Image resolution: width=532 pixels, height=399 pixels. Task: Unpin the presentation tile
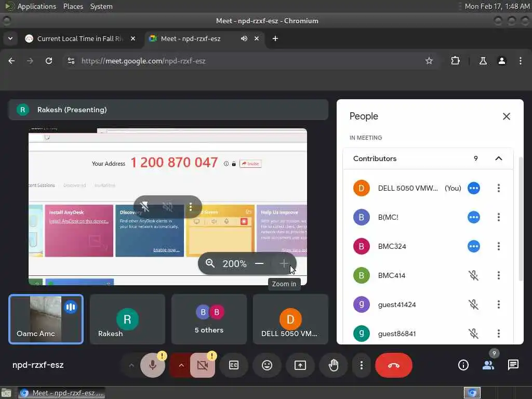coord(144,206)
